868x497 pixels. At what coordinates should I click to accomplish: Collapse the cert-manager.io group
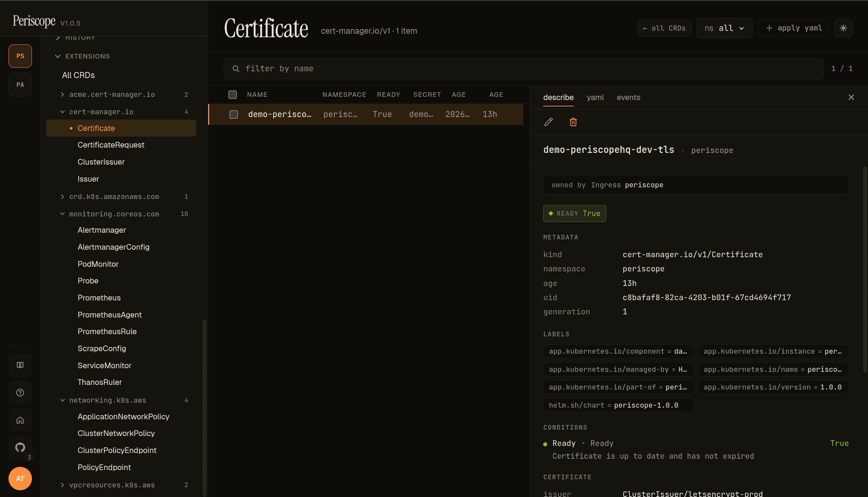(125, 112)
